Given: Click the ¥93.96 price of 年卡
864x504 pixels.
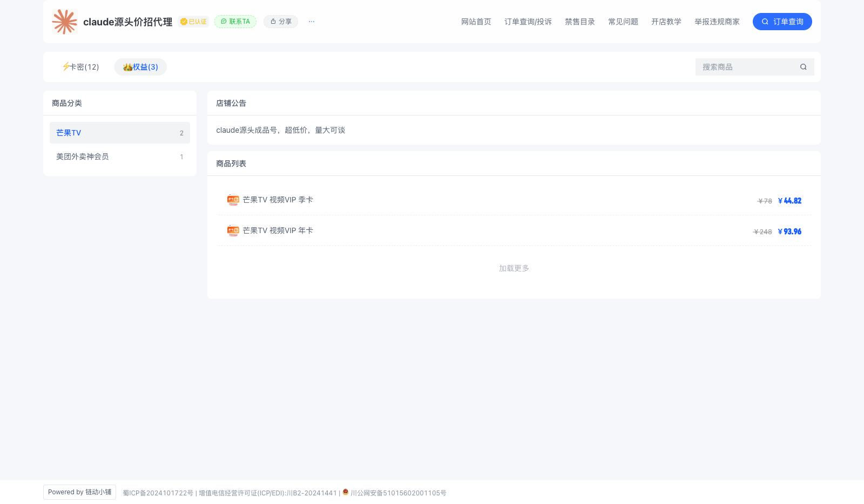Looking at the screenshot, I should (x=789, y=231).
